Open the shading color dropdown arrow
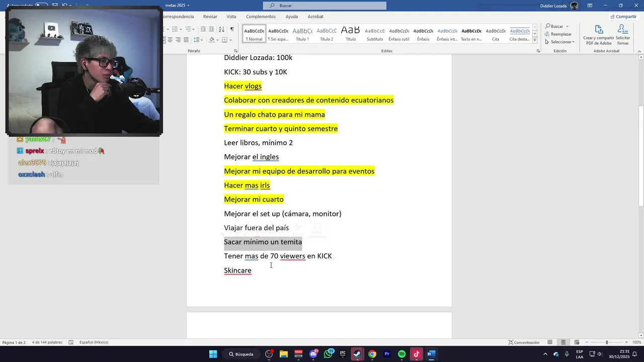The image size is (644, 362). [x=217, y=40]
